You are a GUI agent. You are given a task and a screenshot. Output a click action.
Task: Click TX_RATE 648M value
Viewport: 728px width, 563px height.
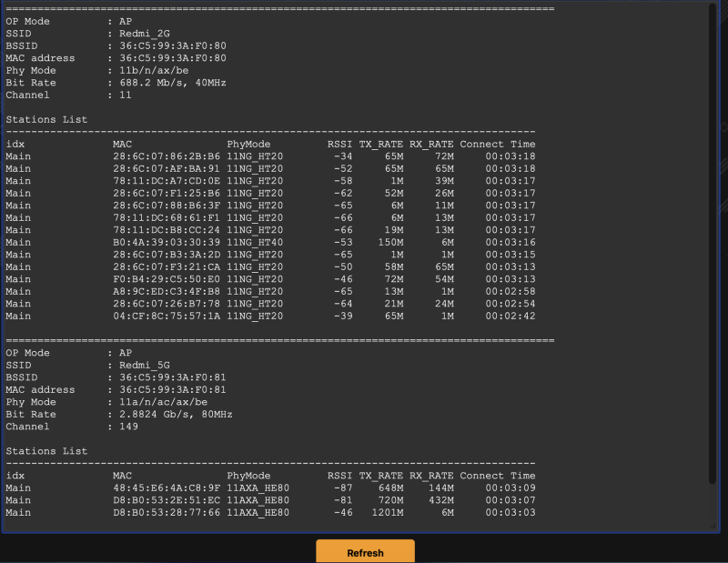(x=390, y=488)
